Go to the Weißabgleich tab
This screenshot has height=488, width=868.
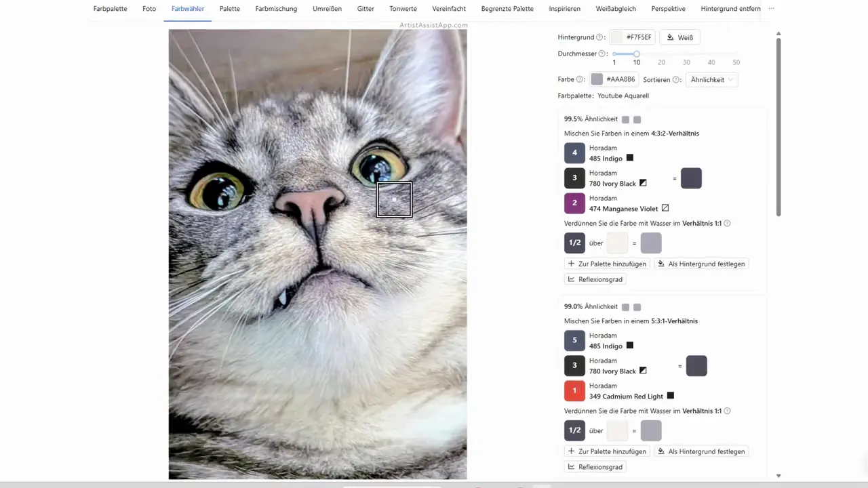pyautogui.click(x=616, y=9)
